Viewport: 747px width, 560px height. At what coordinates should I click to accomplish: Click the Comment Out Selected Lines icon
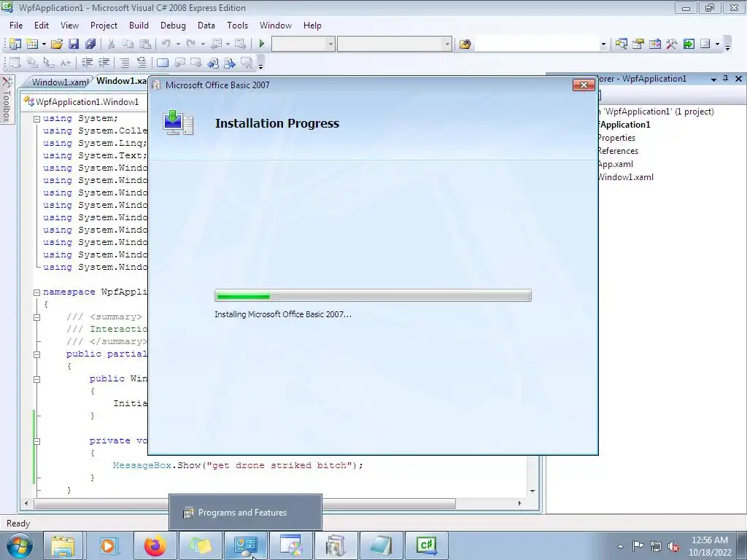pyautogui.click(x=125, y=63)
